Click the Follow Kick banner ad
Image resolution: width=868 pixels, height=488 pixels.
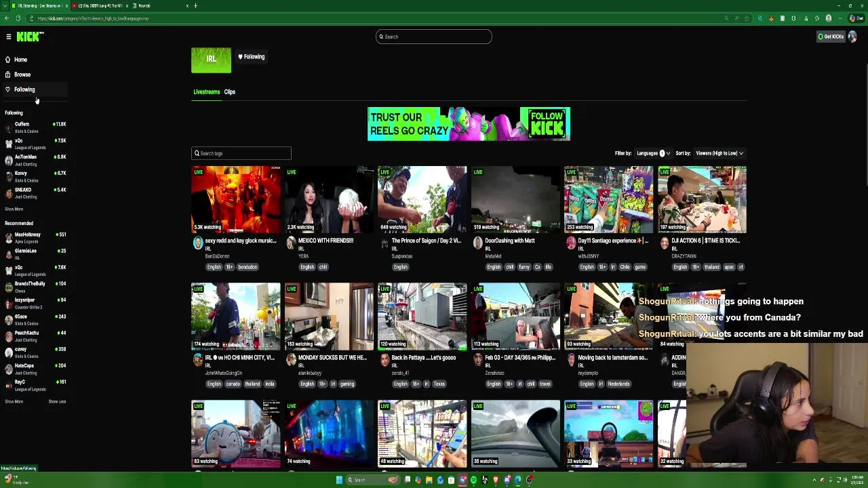(469, 124)
